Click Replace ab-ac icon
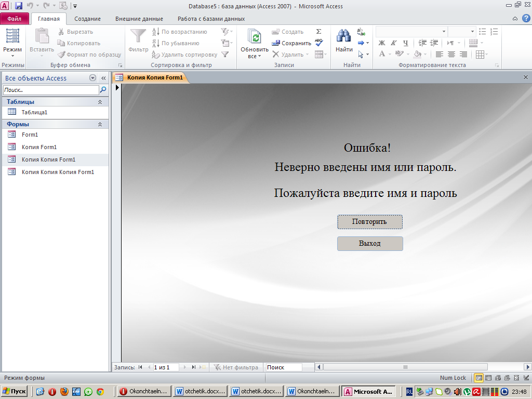Viewport: 532px width, 399px height. pyautogui.click(x=361, y=32)
